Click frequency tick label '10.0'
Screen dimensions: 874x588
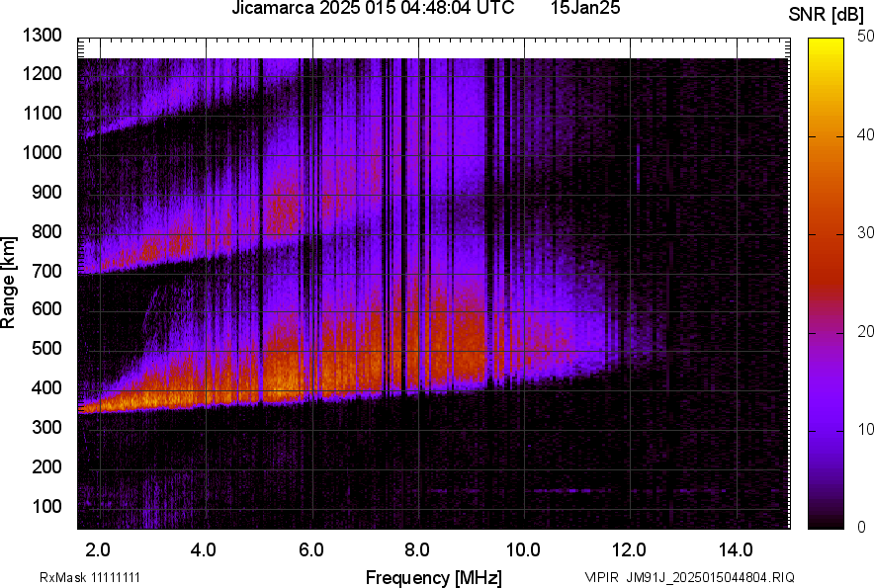[x=523, y=550]
